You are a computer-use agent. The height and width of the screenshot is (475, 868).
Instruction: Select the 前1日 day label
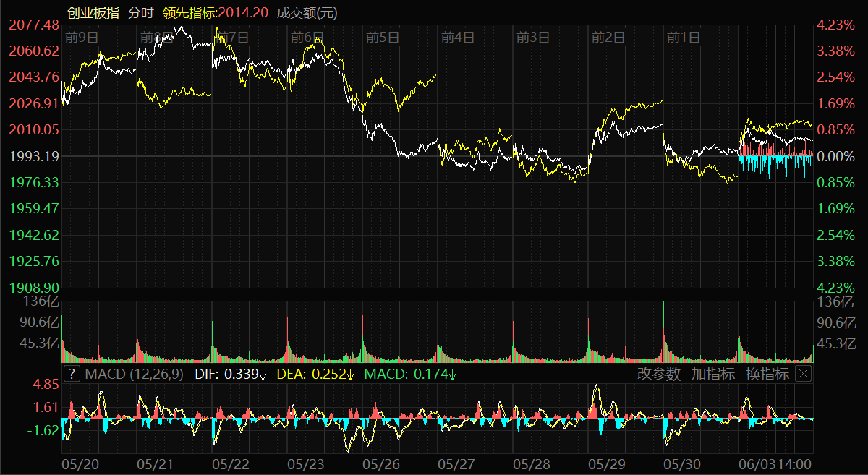pos(684,37)
